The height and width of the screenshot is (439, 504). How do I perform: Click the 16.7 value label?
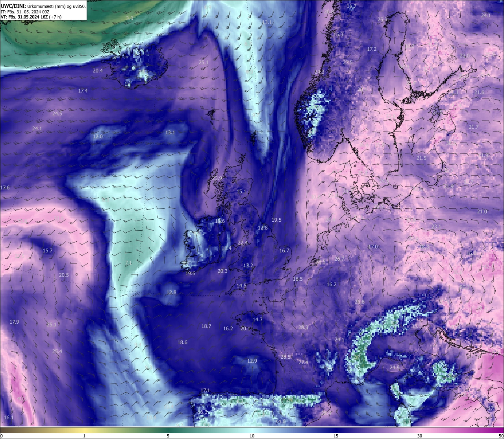point(284,251)
